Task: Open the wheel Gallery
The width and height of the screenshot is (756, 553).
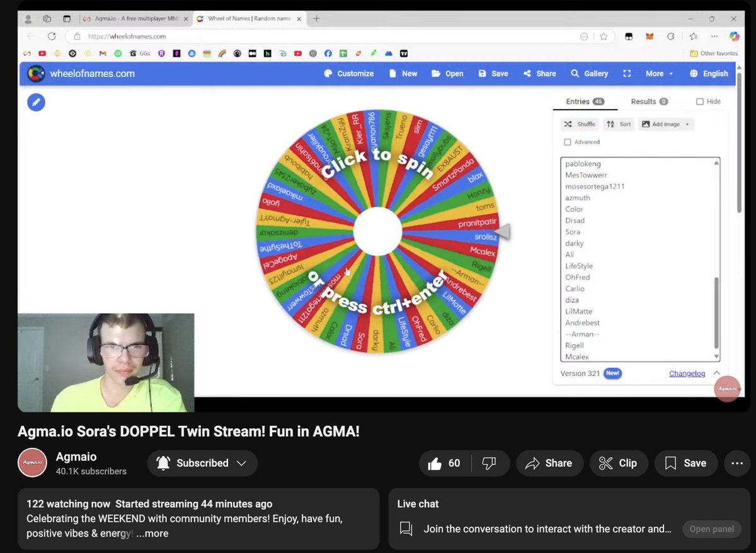Action: [590, 74]
